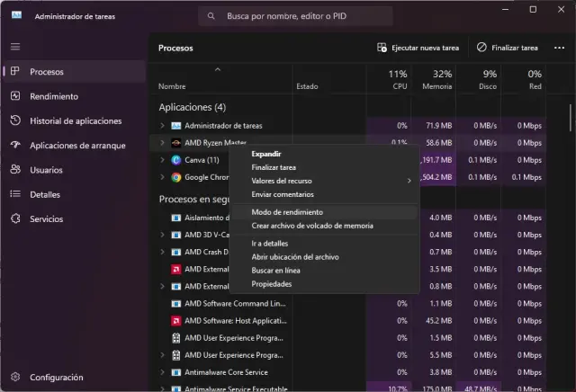Choose Modo de rendimiento from context menu
Viewport: 576px width, 392px height.
coord(288,212)
